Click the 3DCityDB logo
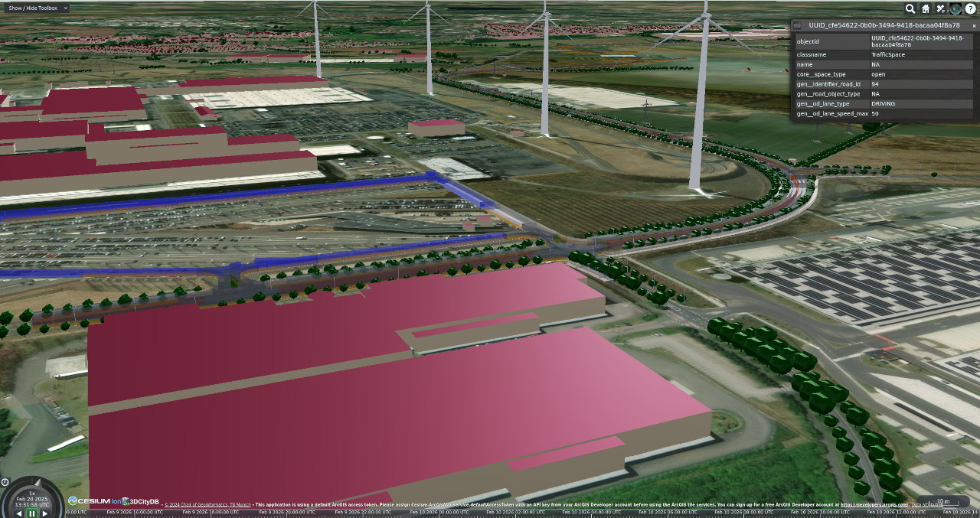This screenshot has height=518, width=980. pos(141,501)
